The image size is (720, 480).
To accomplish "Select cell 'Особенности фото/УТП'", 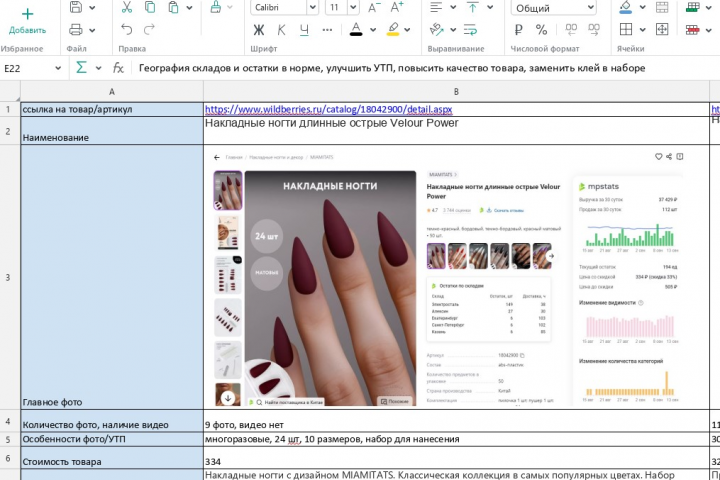I will point(112,440).
